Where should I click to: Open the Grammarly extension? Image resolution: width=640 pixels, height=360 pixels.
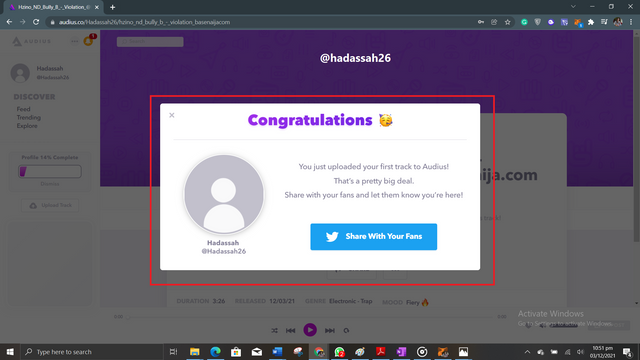click(x=524, y=22)
